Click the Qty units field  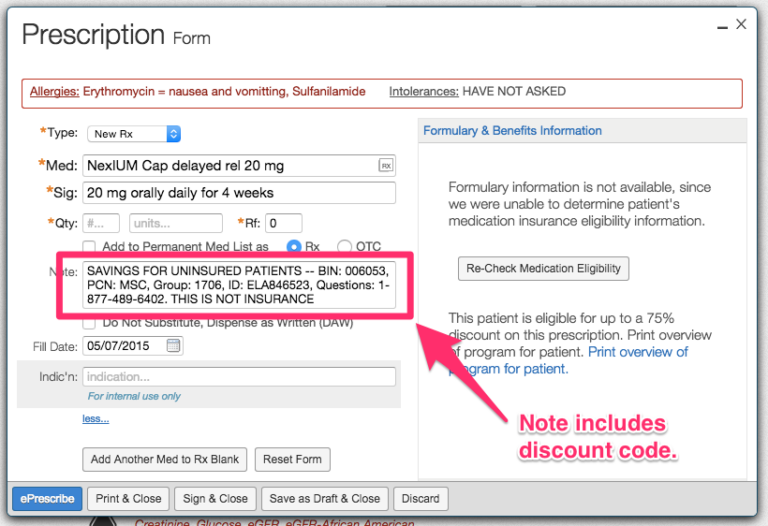point(176,223)
